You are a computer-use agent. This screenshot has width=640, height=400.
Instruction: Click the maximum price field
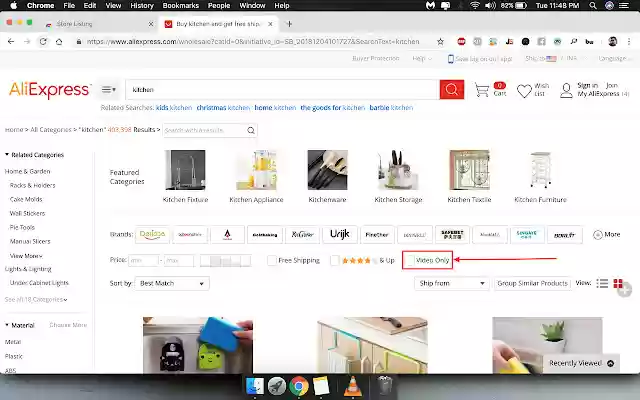tap(179, 260)
